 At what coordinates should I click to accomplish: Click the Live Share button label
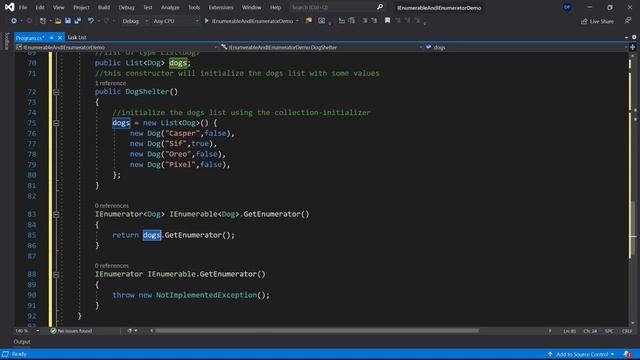pyautogui.click(x=602, y=21)
